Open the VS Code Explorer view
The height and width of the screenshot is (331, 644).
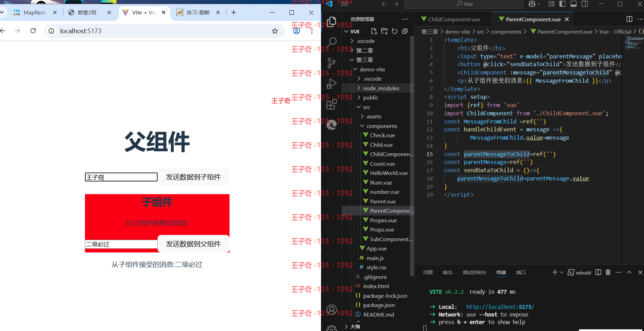point(331,22)
